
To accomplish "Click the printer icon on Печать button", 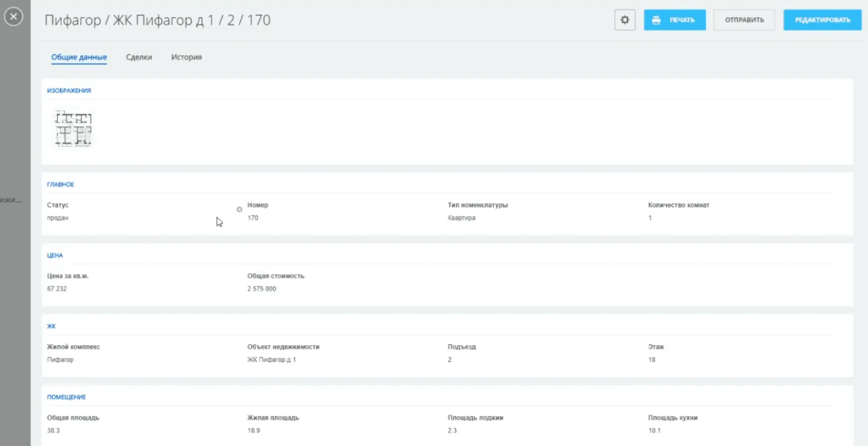I will [x=656, y=20].
